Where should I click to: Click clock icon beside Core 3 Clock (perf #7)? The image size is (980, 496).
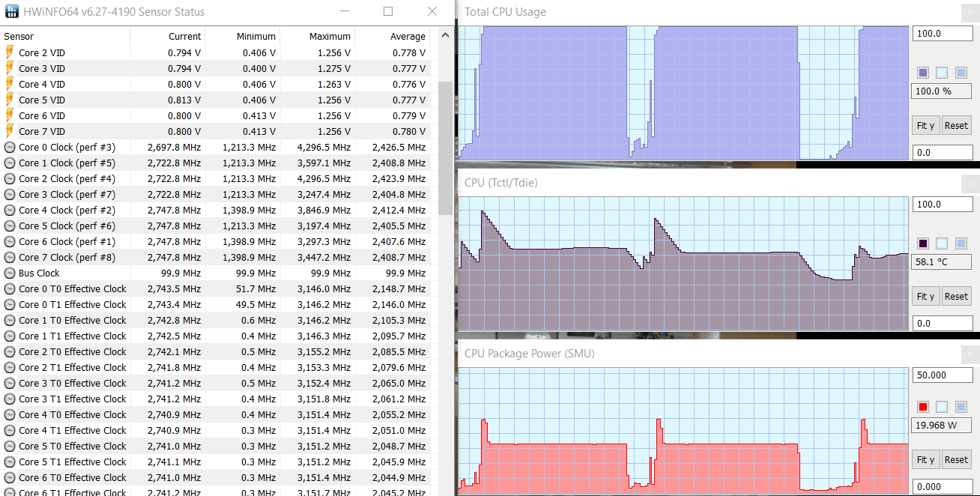[x=10, y=194]
